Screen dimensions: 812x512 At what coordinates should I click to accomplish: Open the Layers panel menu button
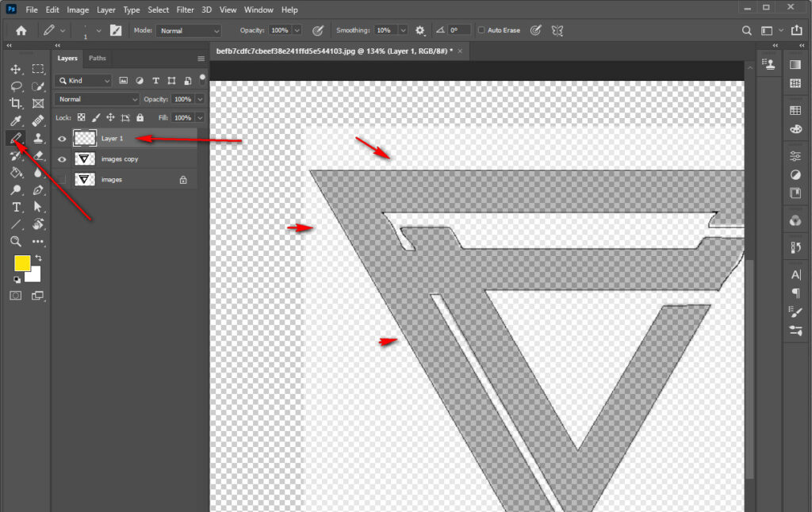[x=201, y=58]
